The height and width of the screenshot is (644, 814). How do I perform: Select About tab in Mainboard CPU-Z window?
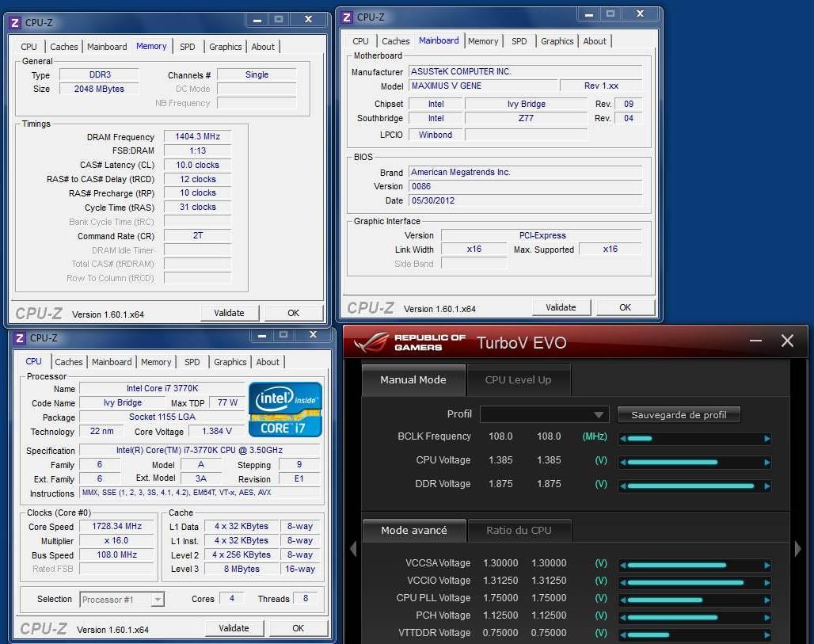(x=595, y=41)
